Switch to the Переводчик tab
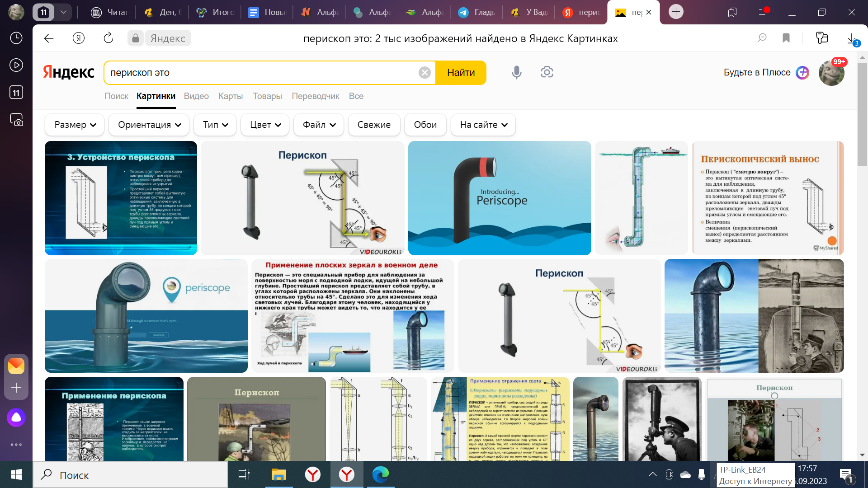The height and width of the screenshot is (488, 868). pyautogui.click(x=315, y=96)
